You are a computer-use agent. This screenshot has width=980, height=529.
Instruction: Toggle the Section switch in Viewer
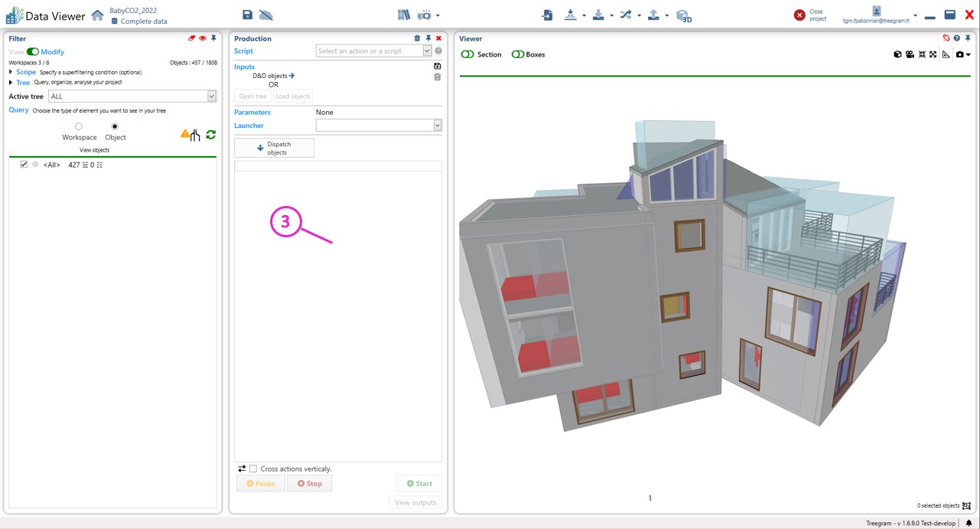(x=467, y=54)
